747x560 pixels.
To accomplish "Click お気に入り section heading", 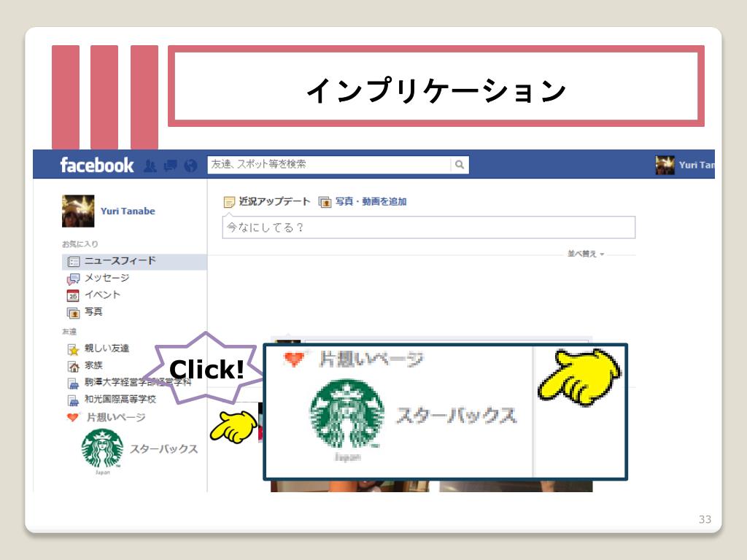I will pos(80,244).
